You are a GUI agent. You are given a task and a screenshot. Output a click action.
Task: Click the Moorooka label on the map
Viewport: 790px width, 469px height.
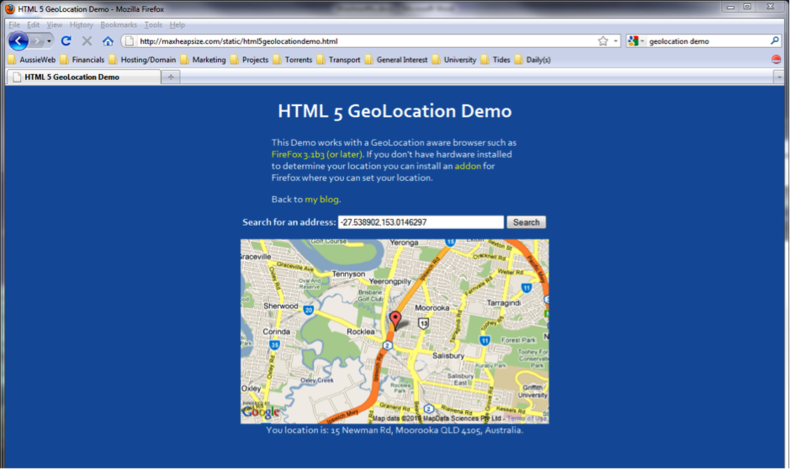[x=432, y=308]
